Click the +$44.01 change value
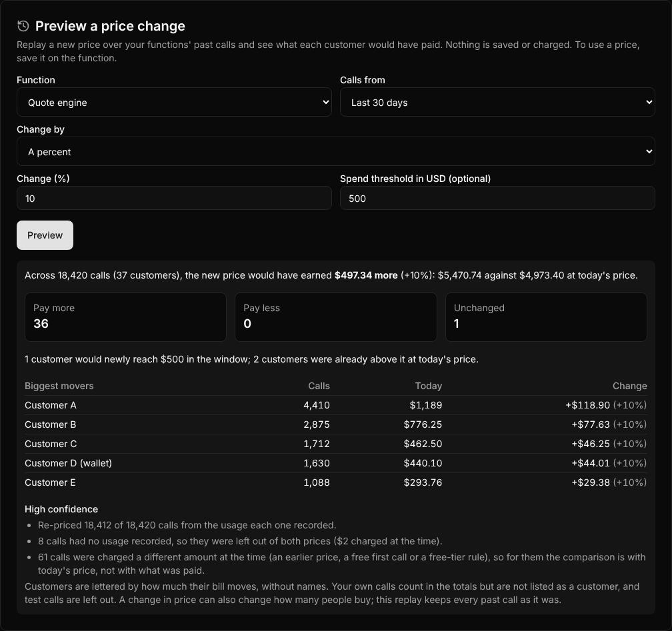This screenshot has width=672, height=631. click(x=591, y=462)
